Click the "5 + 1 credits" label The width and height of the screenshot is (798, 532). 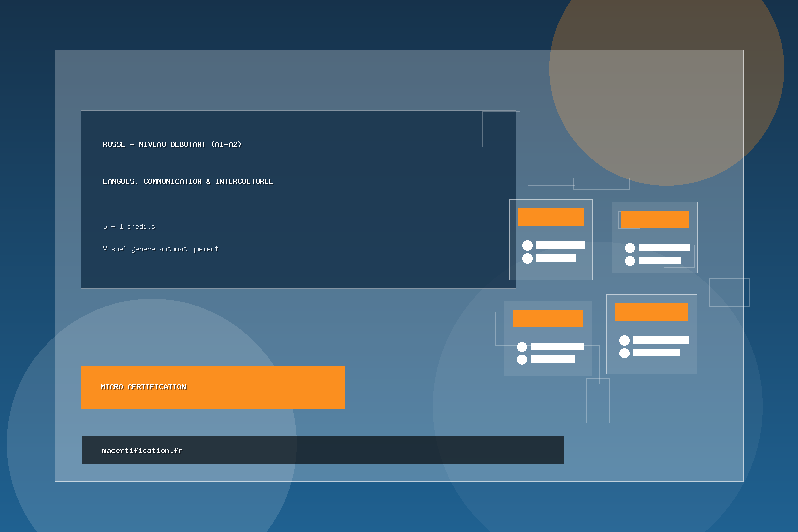pos(129,226)
